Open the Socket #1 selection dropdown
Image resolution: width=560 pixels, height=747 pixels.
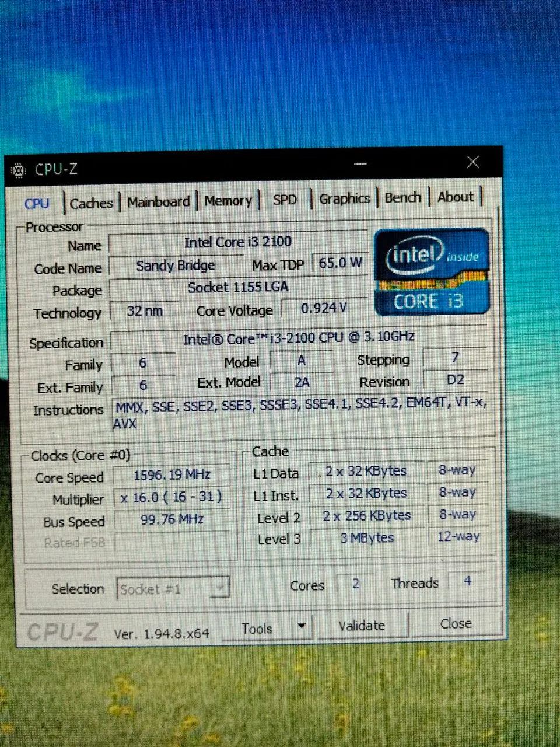(173, 588)
